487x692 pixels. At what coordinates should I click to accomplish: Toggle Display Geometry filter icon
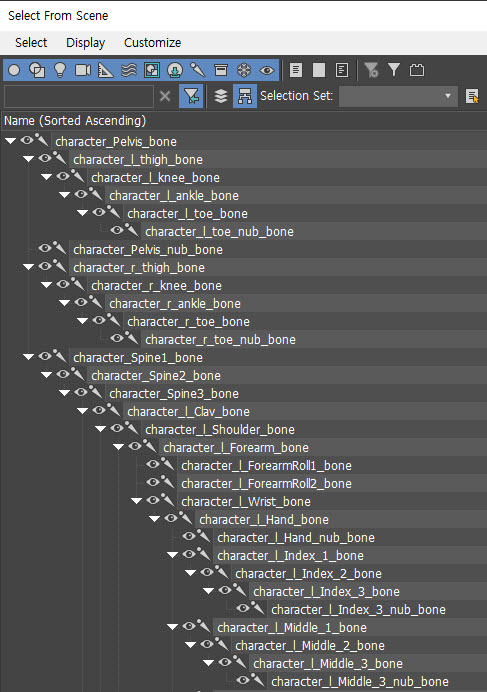click(14, 70)
